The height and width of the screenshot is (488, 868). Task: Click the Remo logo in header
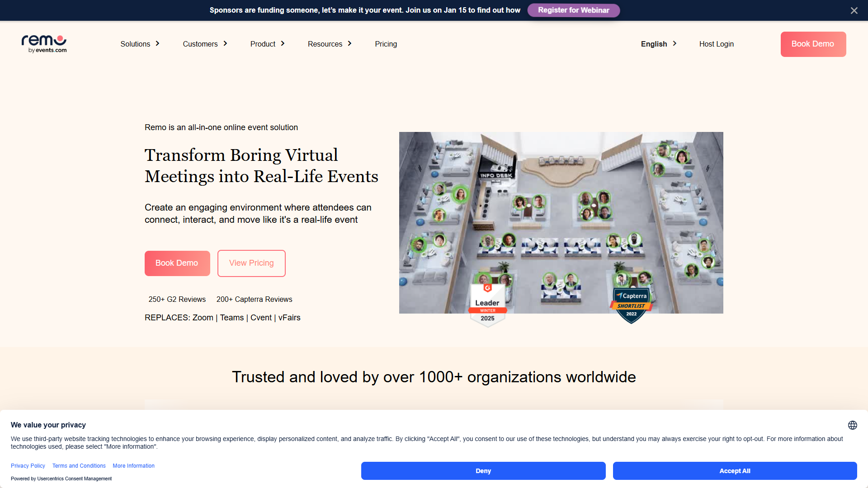tap(44, 44)
